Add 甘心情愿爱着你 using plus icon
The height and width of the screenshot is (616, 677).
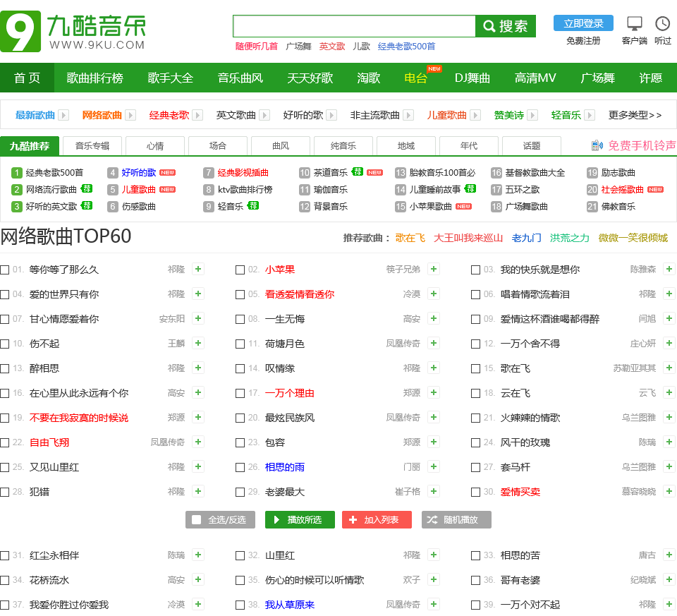point(198,318)
